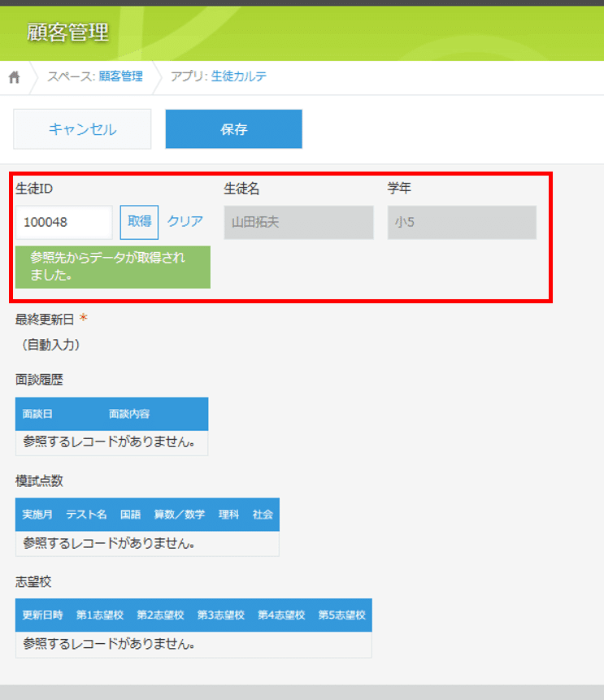Click the empty-record message under 志望校
The width and height of the screenshot is (604, 700).
(110, 644)
